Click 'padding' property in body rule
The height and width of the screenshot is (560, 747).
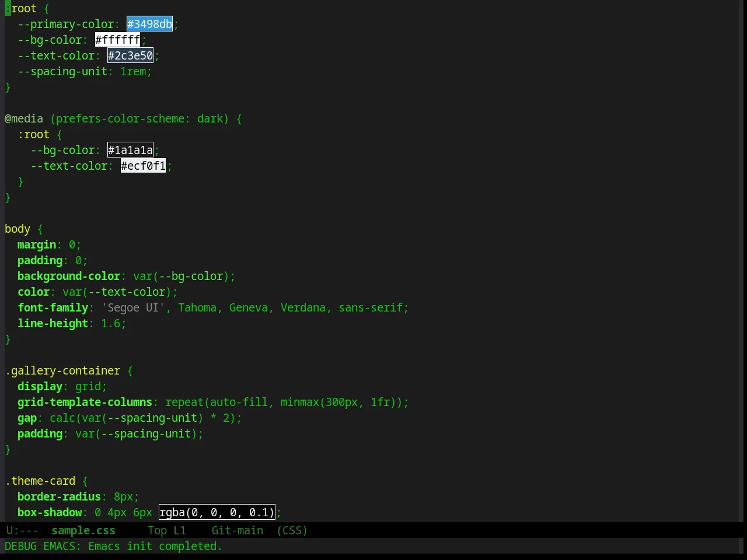tap(40, 260)
